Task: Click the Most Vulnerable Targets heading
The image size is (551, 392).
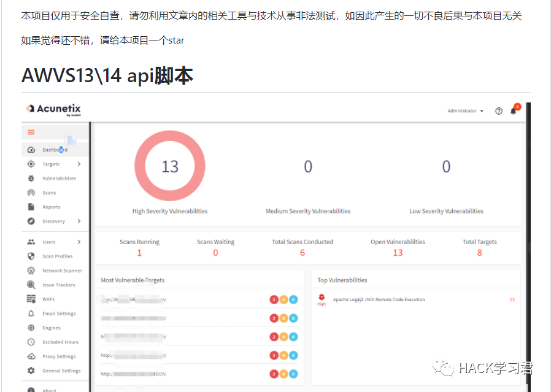Action: pos(133,280)
